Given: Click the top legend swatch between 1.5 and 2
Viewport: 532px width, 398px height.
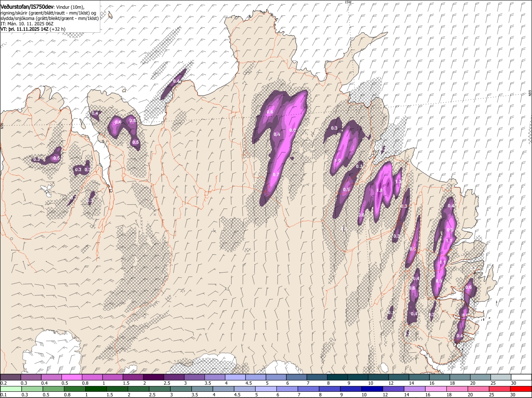Looking at the screenshot, I should (133, 377).
